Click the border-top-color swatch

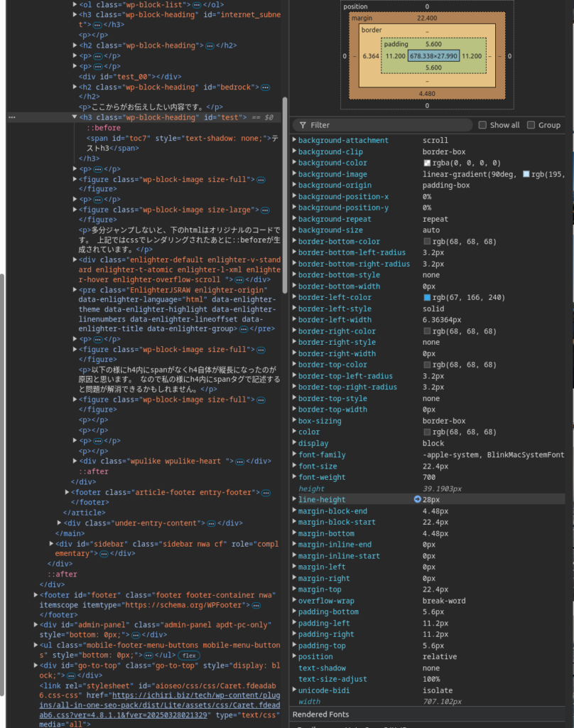pos(427,365)
